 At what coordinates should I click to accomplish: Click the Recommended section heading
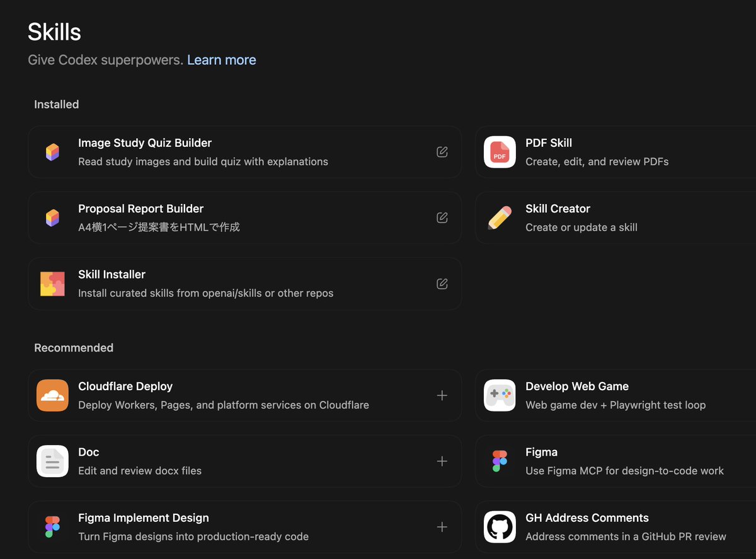74,348
